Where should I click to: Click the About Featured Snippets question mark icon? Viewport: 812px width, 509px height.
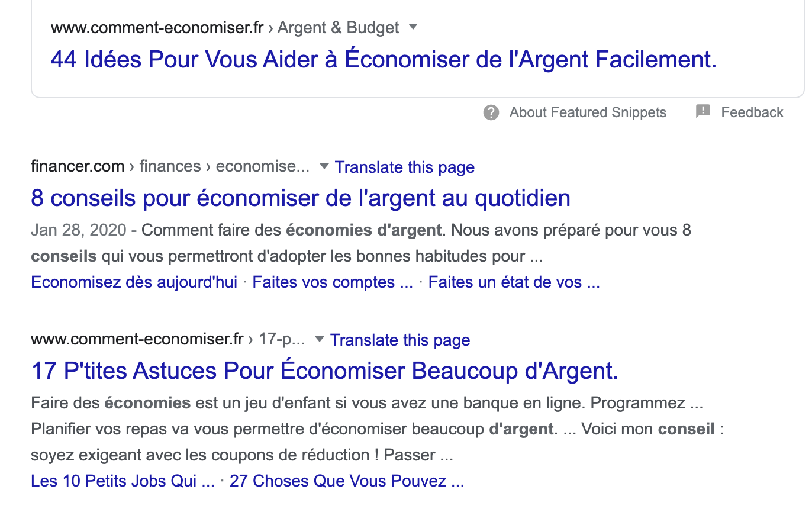click(491, 112)
